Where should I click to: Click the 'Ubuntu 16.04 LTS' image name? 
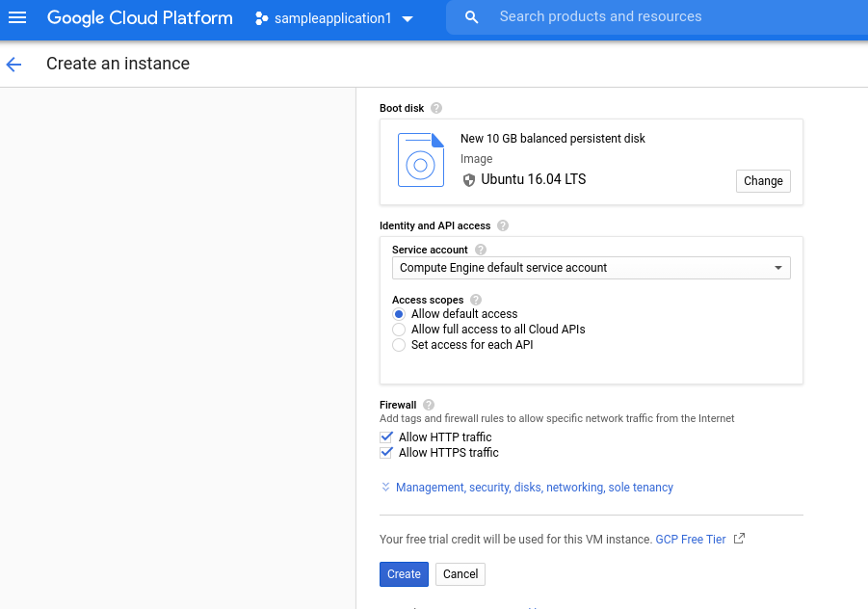pos(533,179)
